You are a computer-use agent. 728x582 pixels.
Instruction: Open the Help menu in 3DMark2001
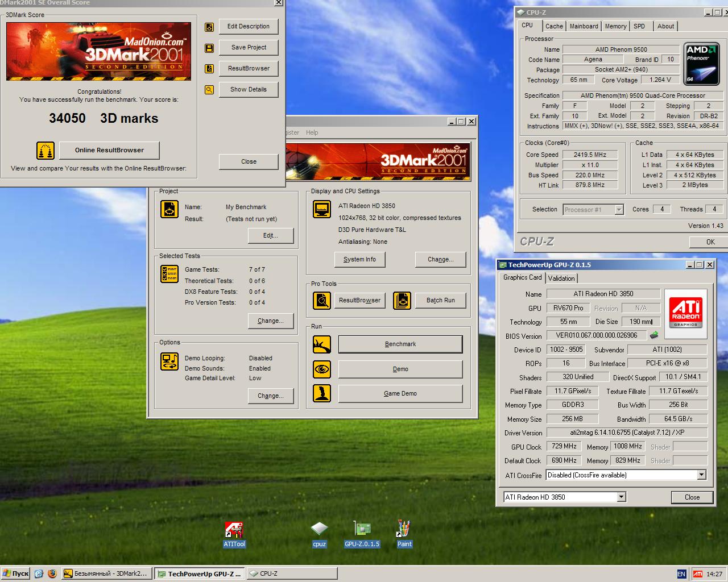(312, 132)
